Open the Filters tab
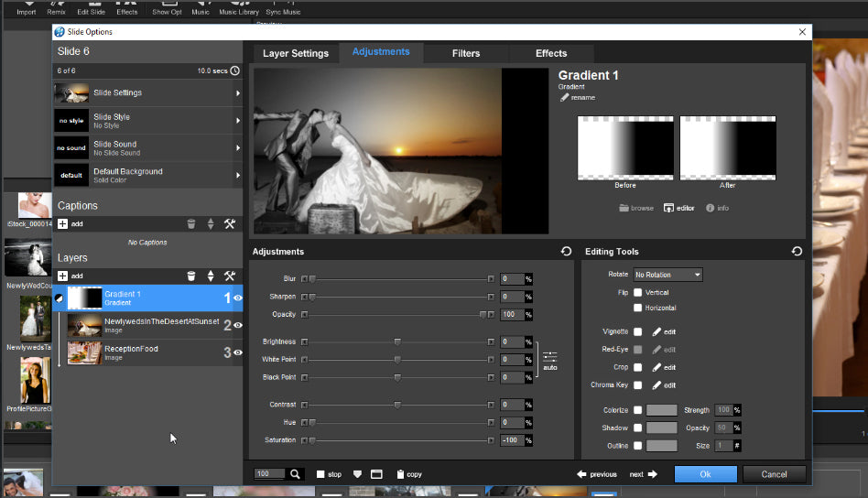Screen dimensions: 868x498 (x=465, y=53)
